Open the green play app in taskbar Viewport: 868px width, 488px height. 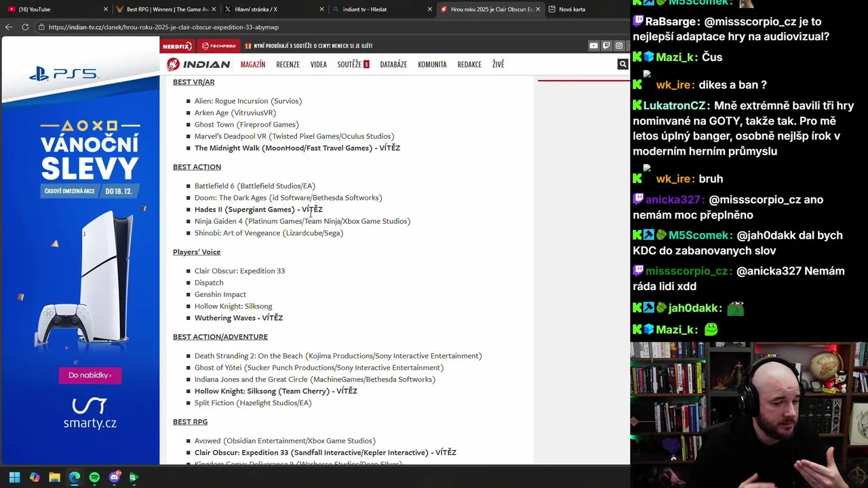point(134,477)
